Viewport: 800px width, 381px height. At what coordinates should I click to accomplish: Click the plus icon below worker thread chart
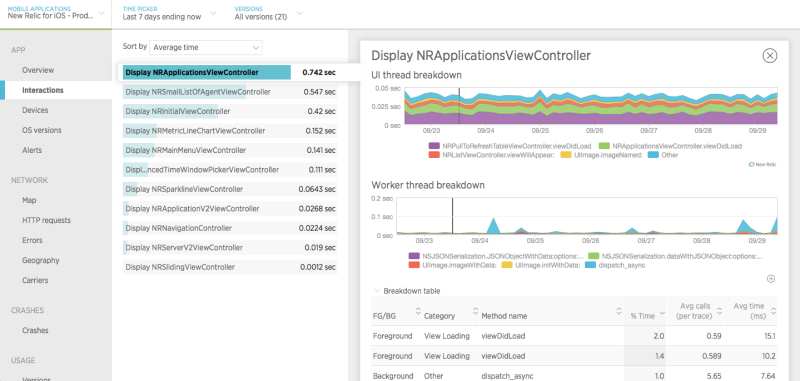[771, 279]
